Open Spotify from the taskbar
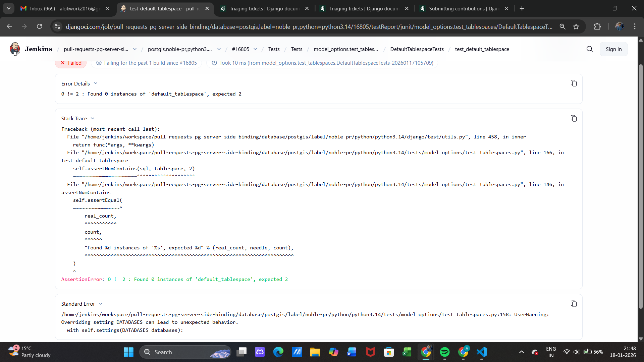Viewport: 644px width, 362px height. (444, 352)
